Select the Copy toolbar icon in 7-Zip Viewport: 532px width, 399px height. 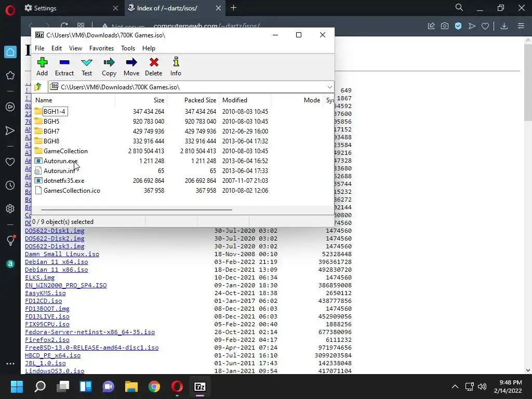tap(109, 67)
